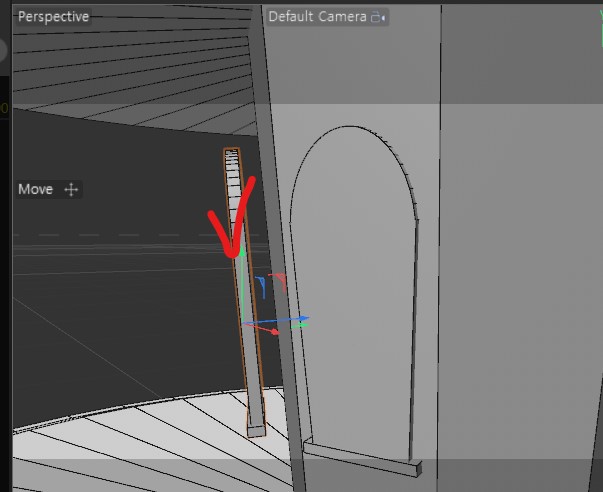Click the red axis handle dot
Screen dimensions: 603x492
click(x=275, y=331)
